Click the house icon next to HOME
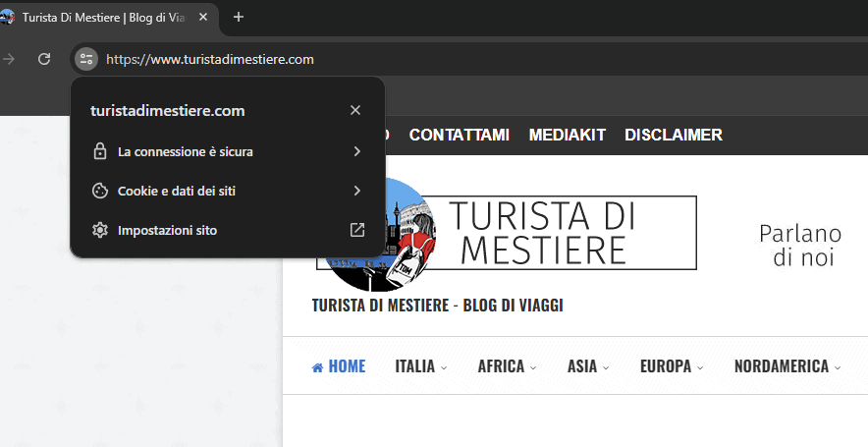Screen dimensions: 868x447 (x=318, y=367)
